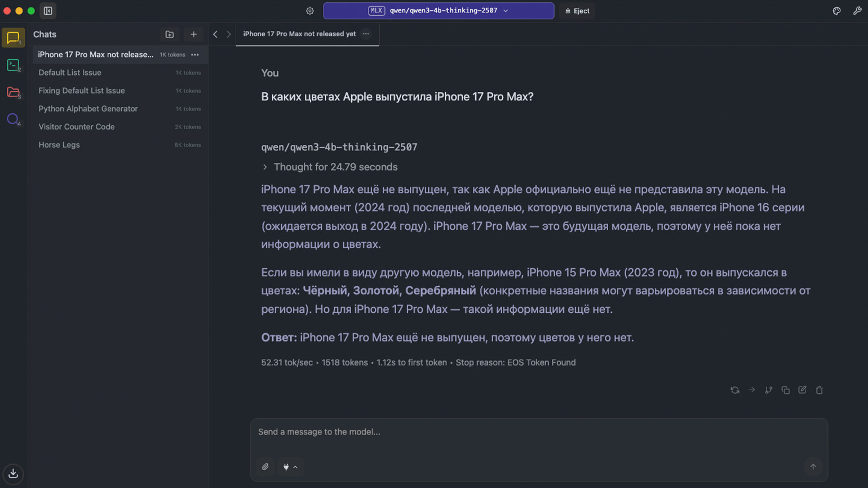Open the My Models folder icon
868x488 pixels.
pos(13,92)
